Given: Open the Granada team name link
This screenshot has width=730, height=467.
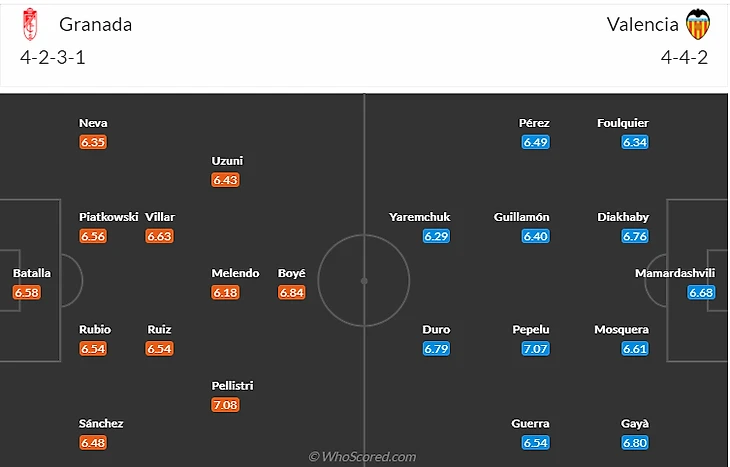Looking at the screenshot, I should pos(95,25).
